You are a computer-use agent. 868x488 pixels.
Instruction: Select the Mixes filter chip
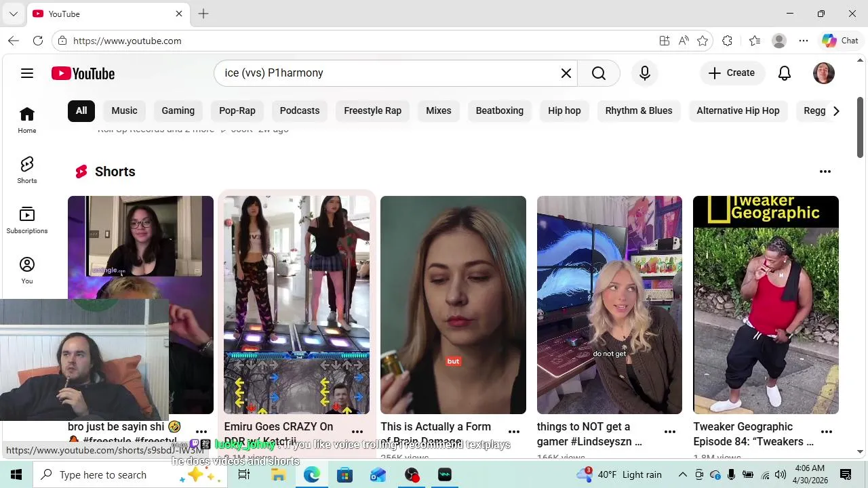click(x=439, y=110)
